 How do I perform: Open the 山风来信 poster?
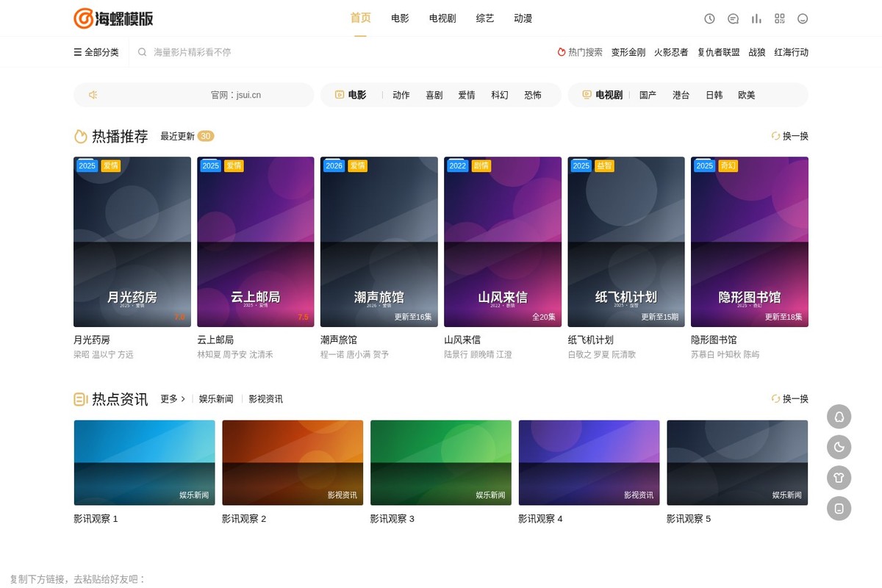click(503, 242)
